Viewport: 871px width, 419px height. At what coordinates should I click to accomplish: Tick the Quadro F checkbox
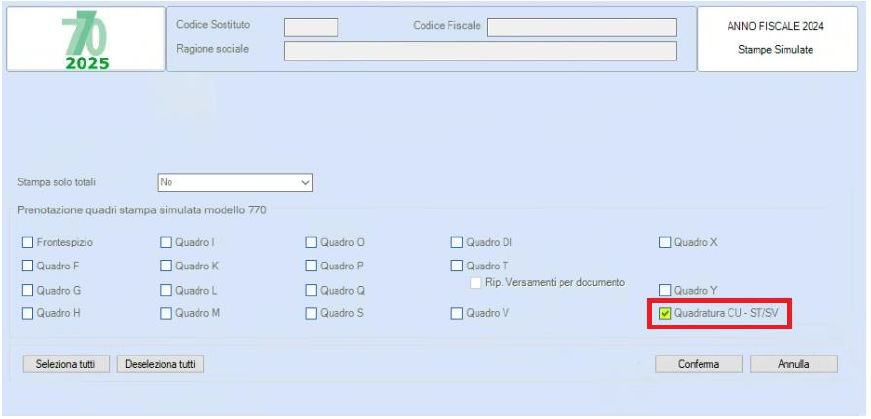(x=27, y=266)
